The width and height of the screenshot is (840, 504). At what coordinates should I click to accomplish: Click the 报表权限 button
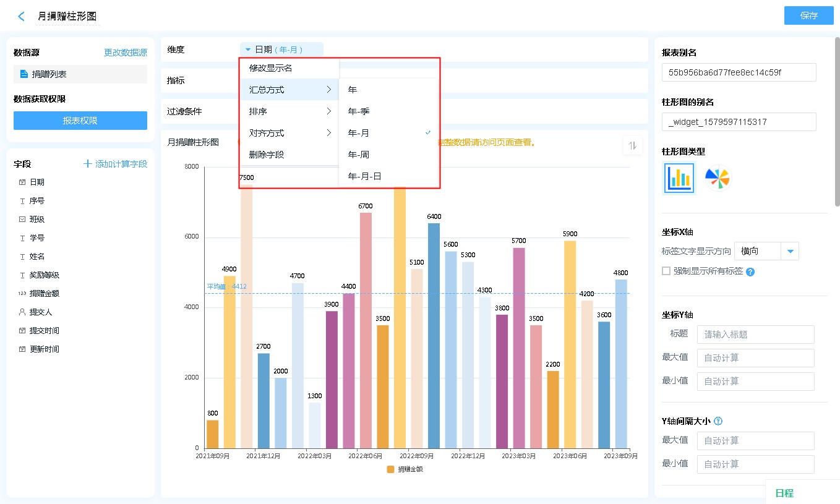click(x=80, y=121)
